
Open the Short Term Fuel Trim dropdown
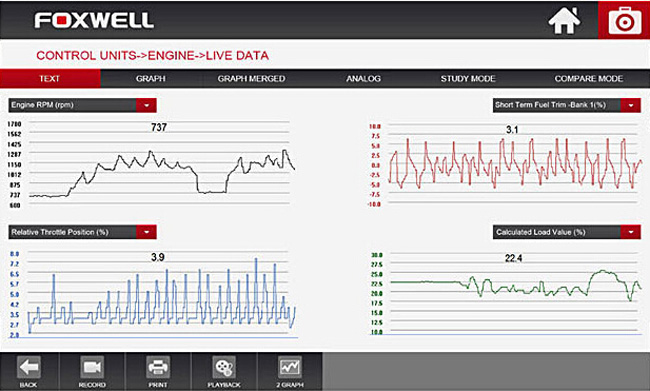(631, 105)
